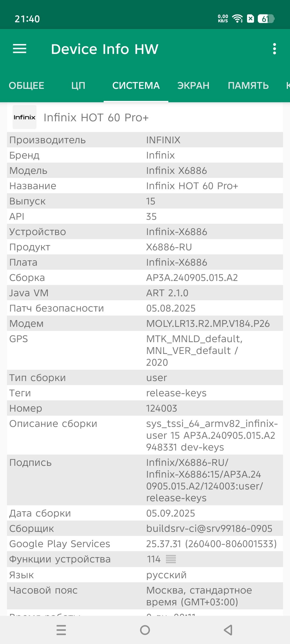Tap the Сборка value AP3A.240905.015.A2
The image size is (290, 644).
pyautogui.click(x=192, y=278)
